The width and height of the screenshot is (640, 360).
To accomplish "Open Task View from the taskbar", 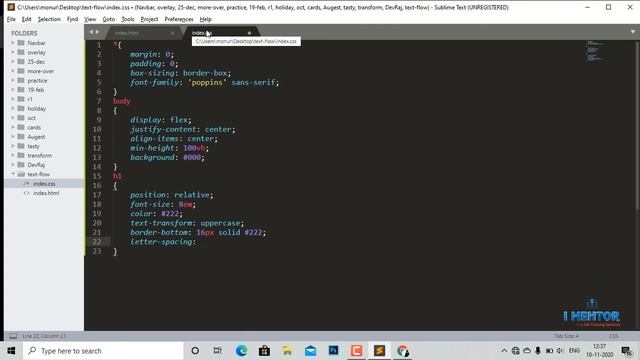I will point(218,351).
